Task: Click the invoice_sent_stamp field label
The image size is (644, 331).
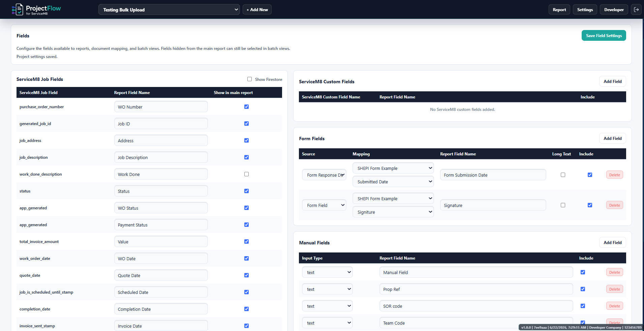Action: pyautogui.click(x=37, y=326)
